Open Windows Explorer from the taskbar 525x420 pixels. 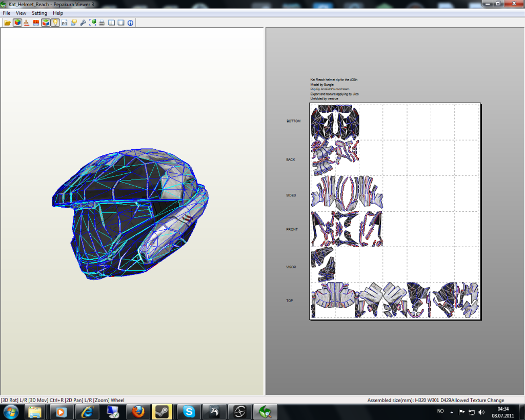34,412
